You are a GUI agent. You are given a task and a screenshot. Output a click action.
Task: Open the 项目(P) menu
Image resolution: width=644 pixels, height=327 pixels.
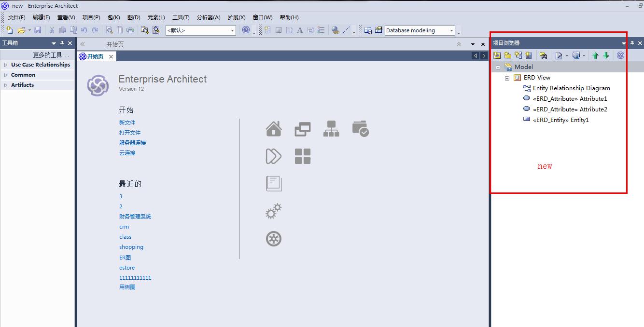pos(91,17)
